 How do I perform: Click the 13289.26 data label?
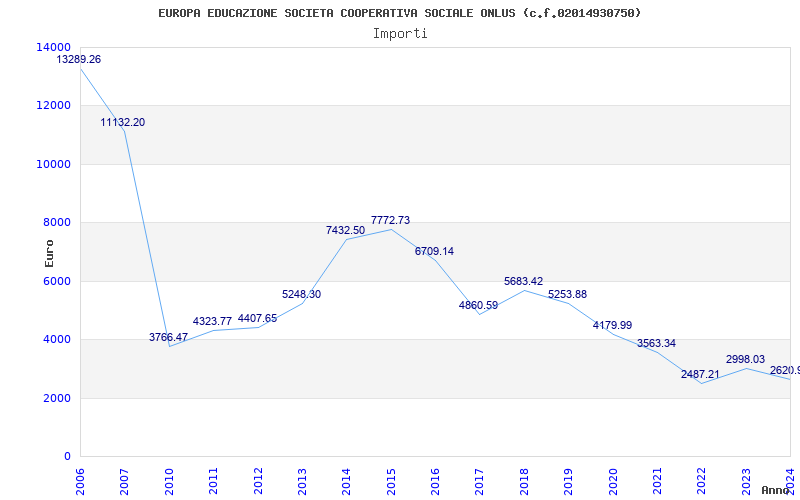point(79,60)
